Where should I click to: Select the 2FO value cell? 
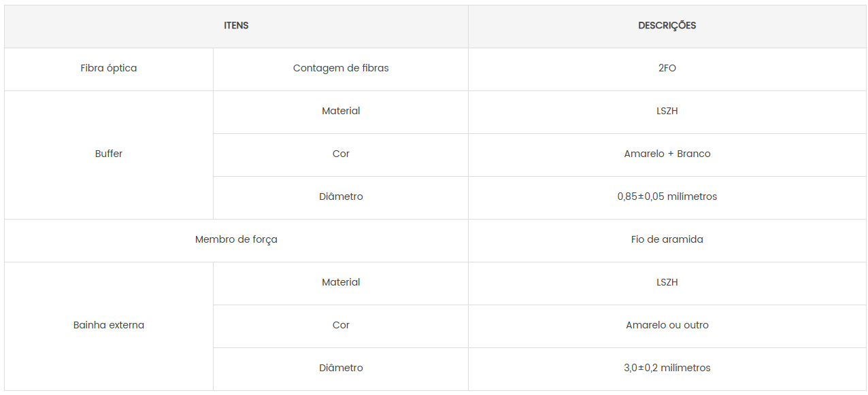[667, 69]
